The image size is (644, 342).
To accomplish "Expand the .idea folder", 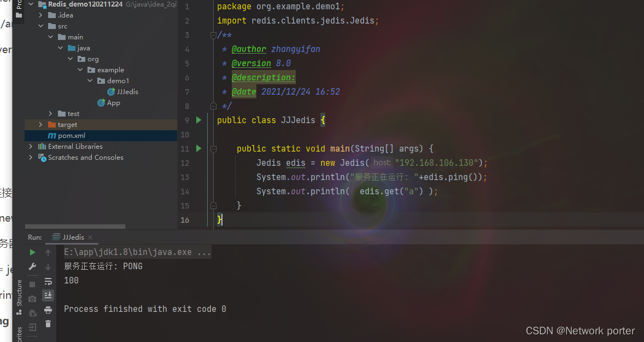I will point(40,15).
